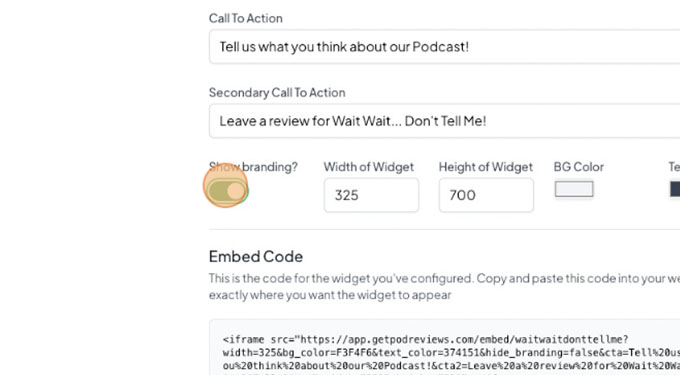Viewport: 680px width, 375px height.
Task: Select the Width of Widget input showing 325
Action: click(x=371, y=195)
